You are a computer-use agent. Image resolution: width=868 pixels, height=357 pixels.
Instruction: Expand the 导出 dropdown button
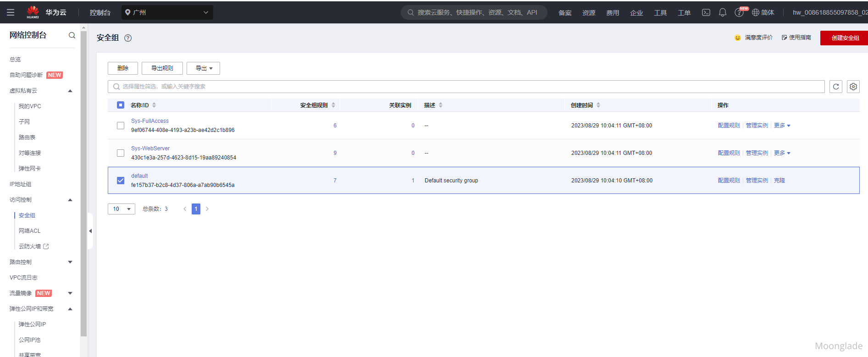pos(203,68)
